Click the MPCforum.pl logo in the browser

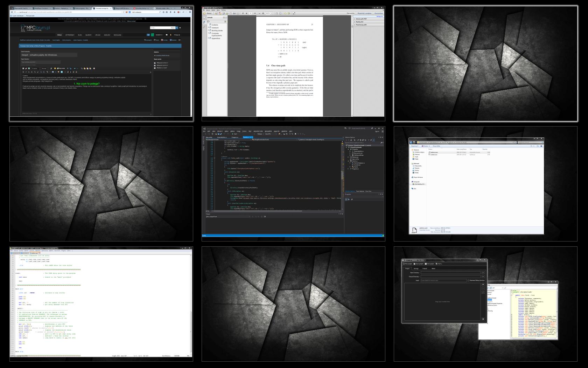(36, 28)
